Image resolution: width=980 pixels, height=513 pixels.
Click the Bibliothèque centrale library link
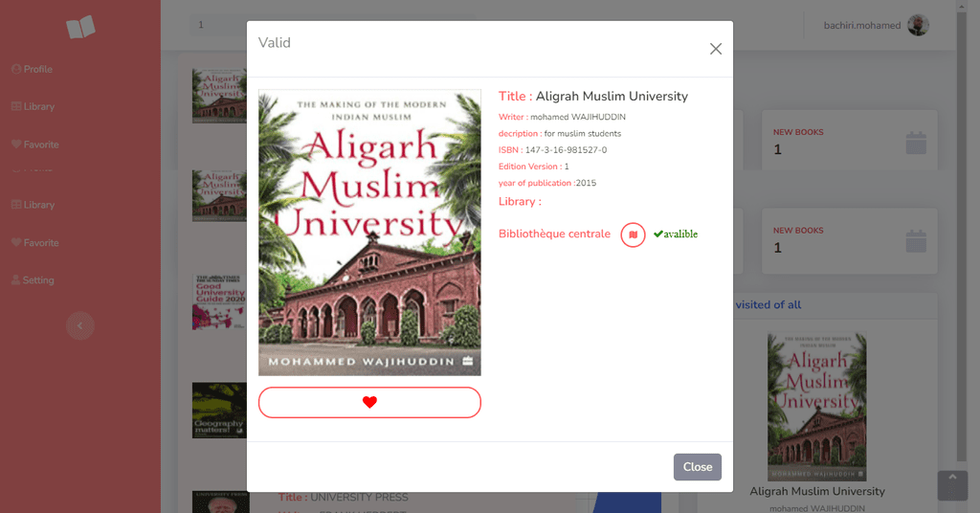point(554,234)
